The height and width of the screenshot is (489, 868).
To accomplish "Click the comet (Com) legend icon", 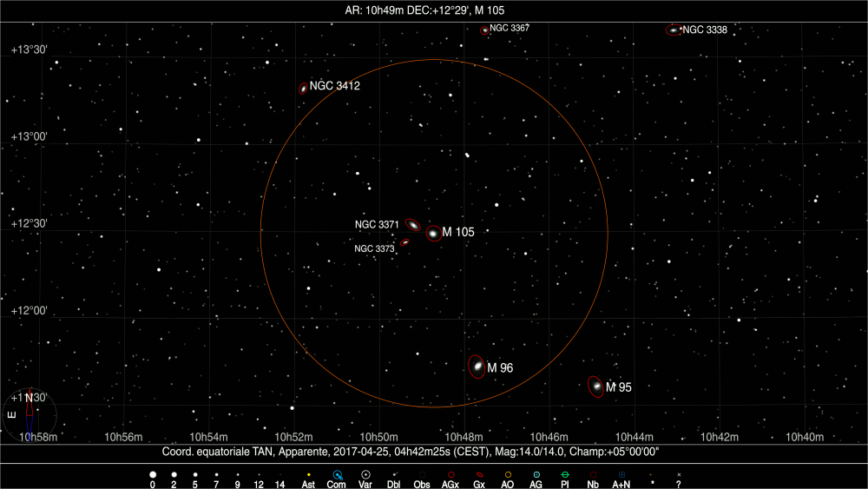I will [x=337, y=474].
